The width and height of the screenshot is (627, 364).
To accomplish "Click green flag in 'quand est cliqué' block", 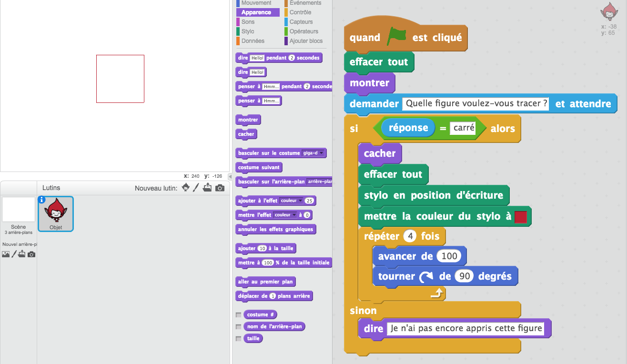I will [396, 36].
